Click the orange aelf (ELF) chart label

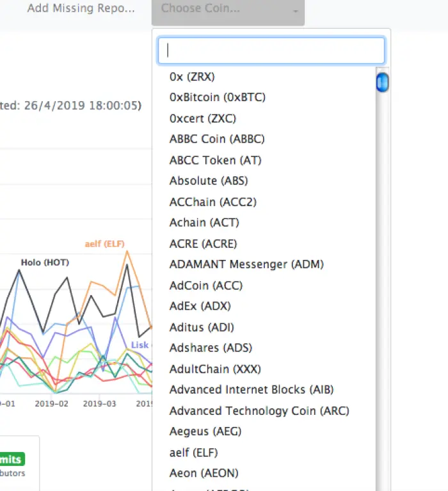(104, 244)
